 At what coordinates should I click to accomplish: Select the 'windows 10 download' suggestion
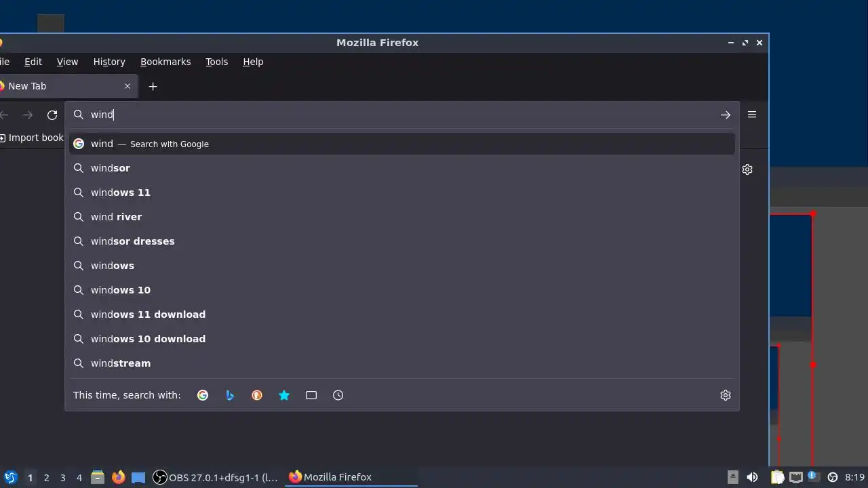(x=401, y=339)
